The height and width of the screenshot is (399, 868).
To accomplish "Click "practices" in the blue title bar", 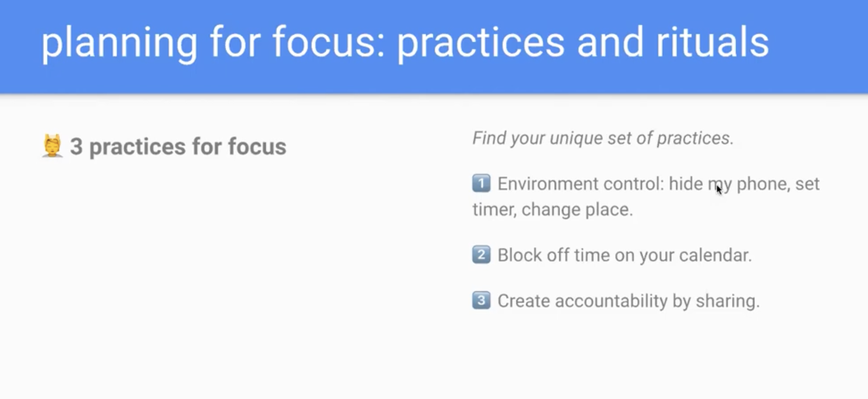I will 480,42.
